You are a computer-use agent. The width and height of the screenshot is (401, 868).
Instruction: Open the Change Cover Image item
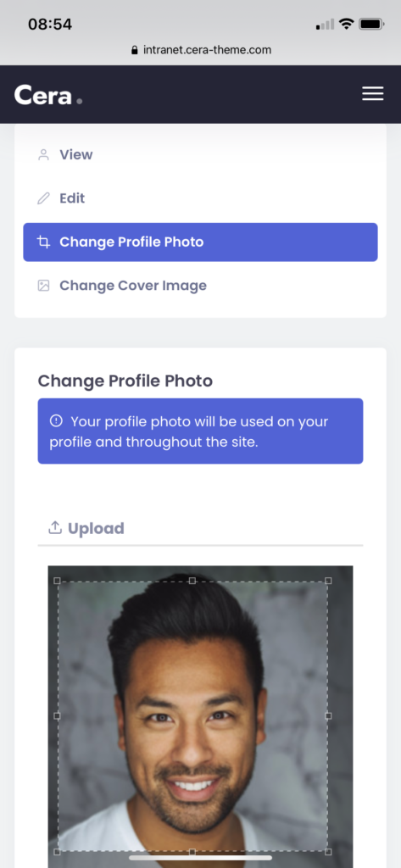[200, 286]
